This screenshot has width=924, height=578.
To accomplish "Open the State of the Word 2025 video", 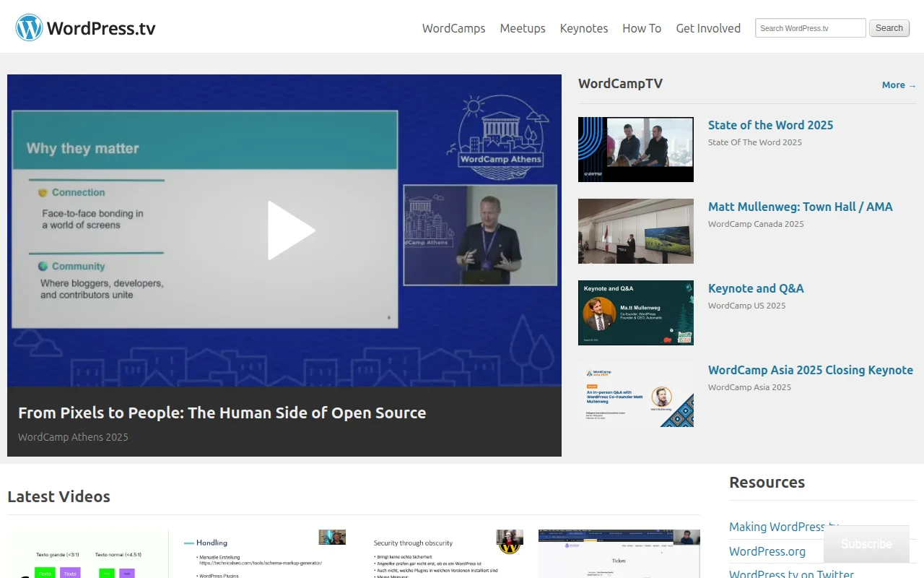I will click(770, 125).
